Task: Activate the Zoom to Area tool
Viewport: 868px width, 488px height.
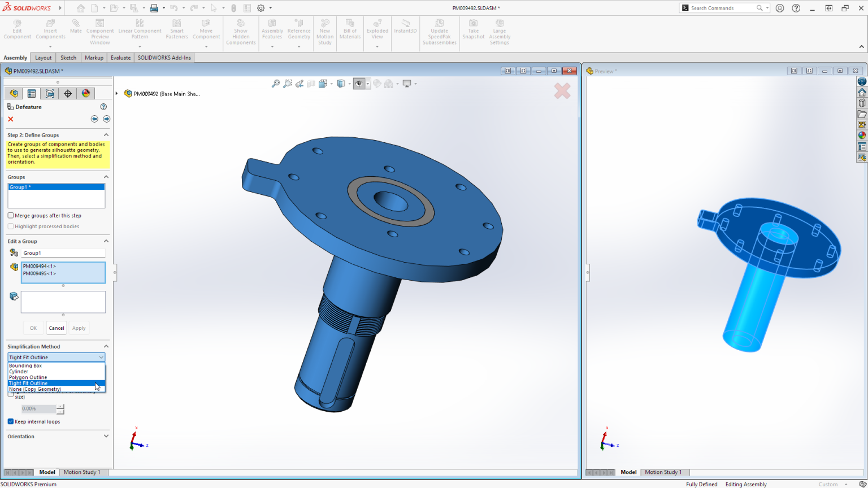Action: [x=287, y=83]
